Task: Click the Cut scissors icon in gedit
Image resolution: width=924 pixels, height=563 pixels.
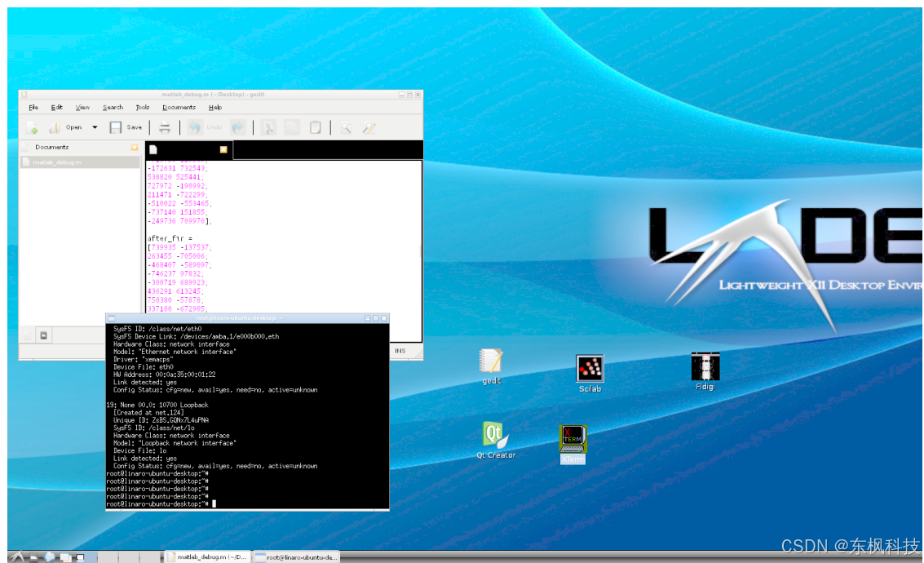Action: point(268,127)
